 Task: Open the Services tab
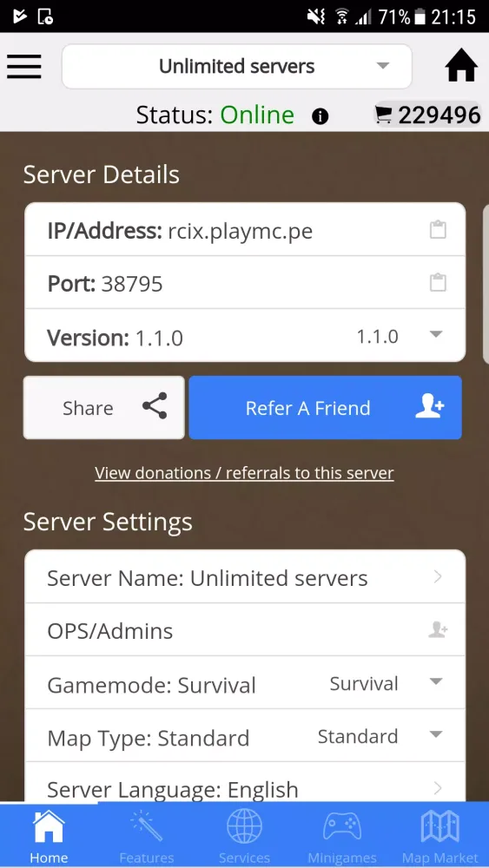(244, 835)
